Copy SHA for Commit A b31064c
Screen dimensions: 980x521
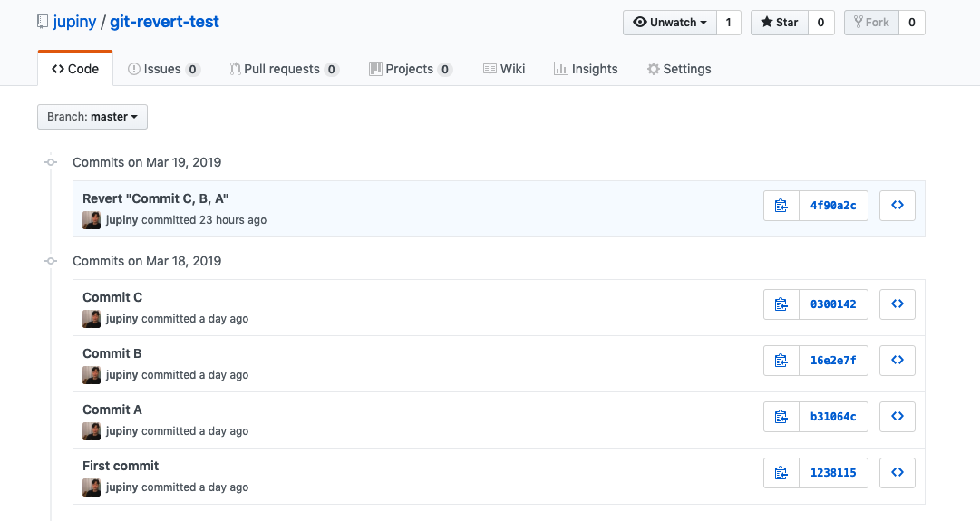[781, 417]
